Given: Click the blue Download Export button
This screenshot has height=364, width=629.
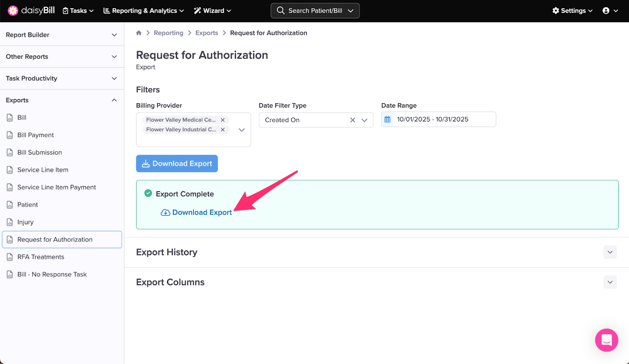Looking at the screenshot, I should pyautogui.click(x=177, y=163).
